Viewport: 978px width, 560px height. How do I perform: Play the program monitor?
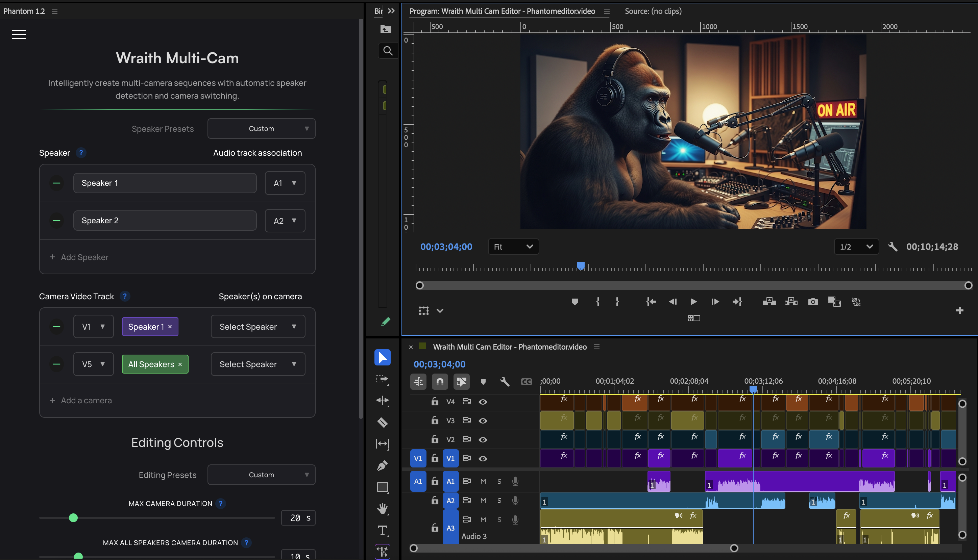pos(693,302)
